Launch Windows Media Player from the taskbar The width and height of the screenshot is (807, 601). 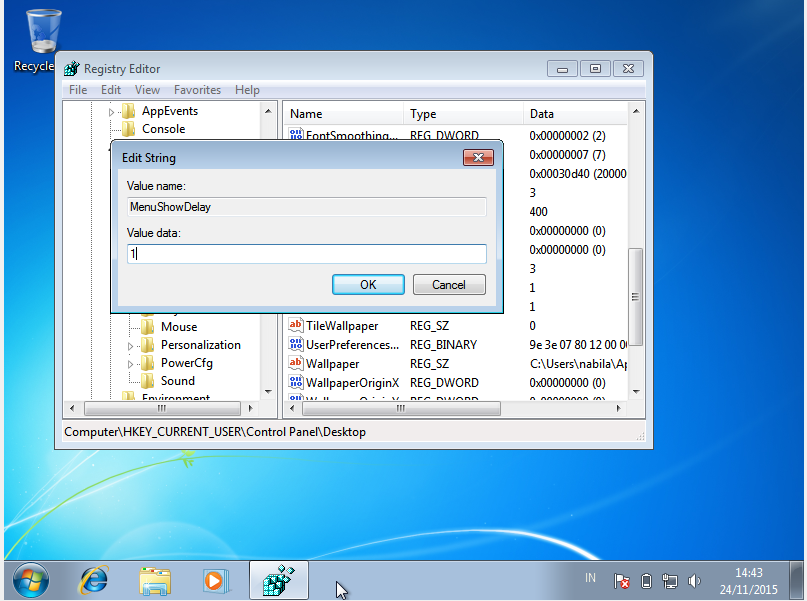point(216,580)
